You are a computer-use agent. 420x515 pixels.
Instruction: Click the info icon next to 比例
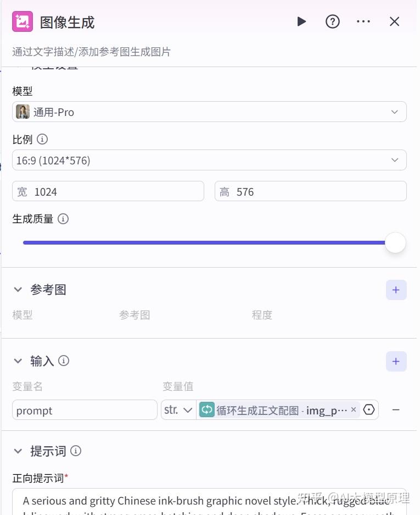pos(42,140)
